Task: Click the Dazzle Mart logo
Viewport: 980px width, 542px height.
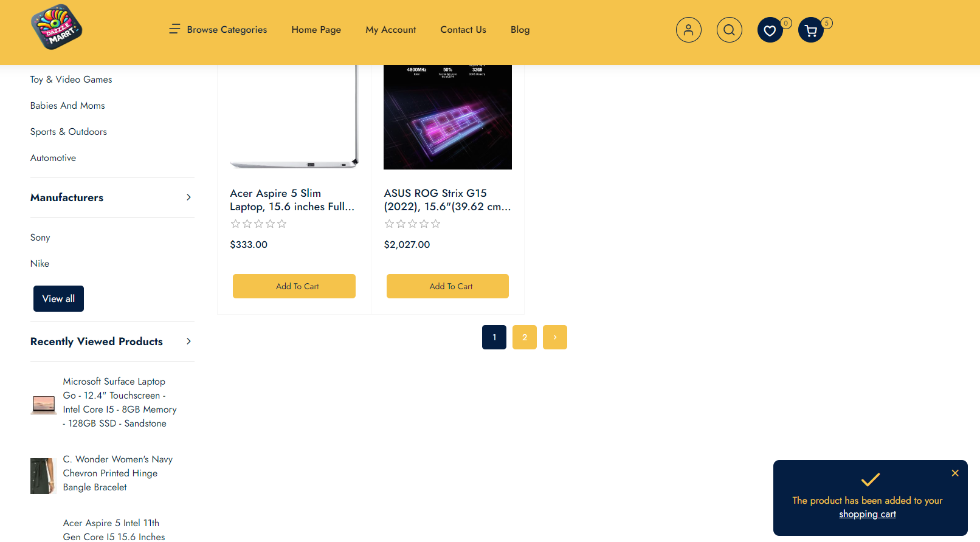Action: pyautogui.click(x=57, y=27)
